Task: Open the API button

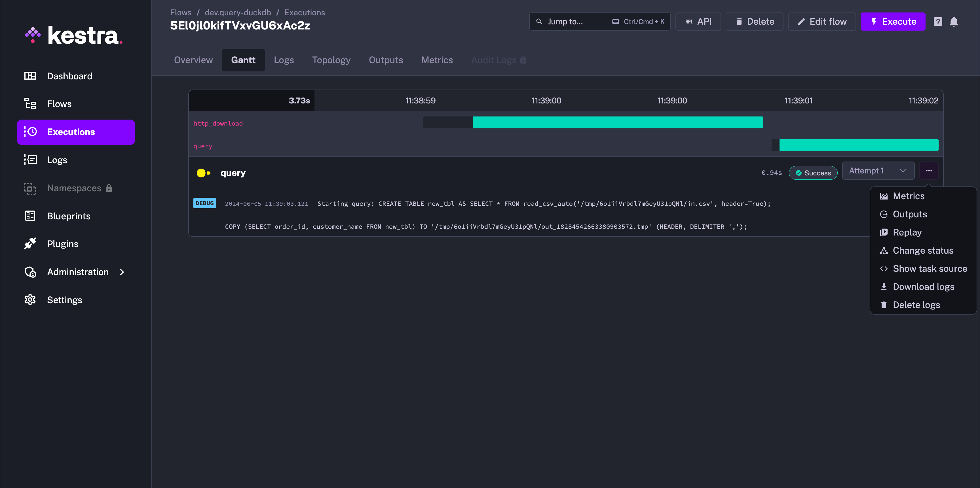Action: point(698,22)
